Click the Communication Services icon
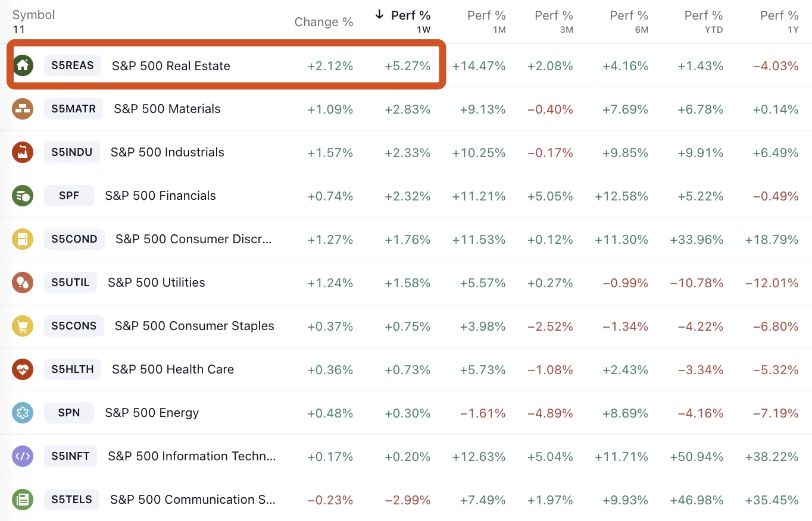This screenshot has height=521, width=812. click(x=23, y=500)
